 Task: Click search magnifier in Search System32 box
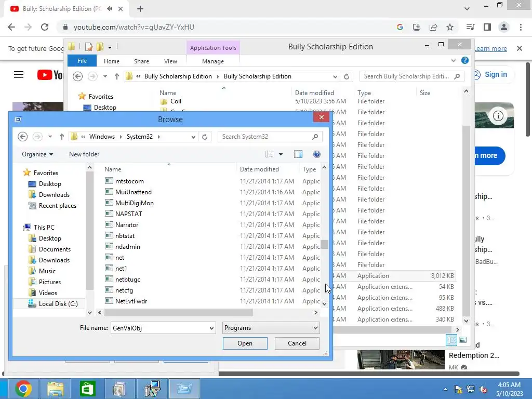(315, 137)
